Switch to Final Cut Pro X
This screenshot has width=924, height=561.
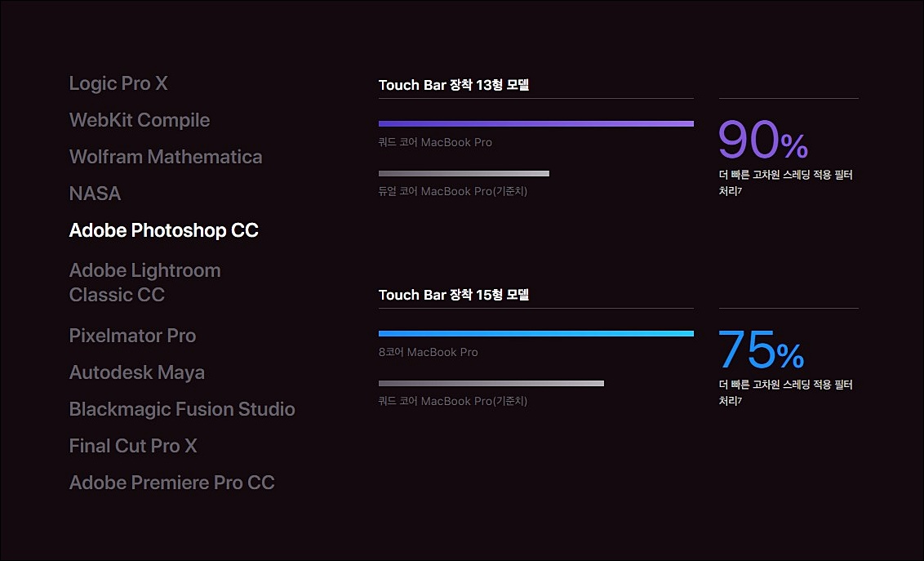point(133,446)
